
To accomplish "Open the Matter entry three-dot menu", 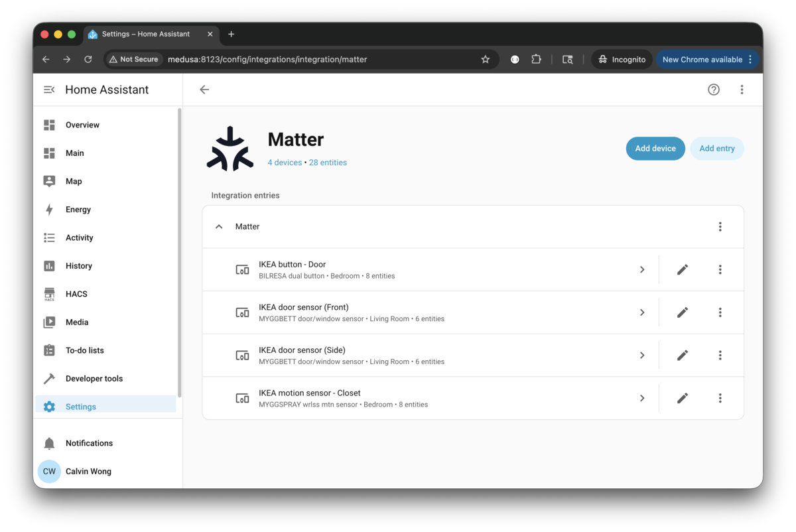I will 720,227.
